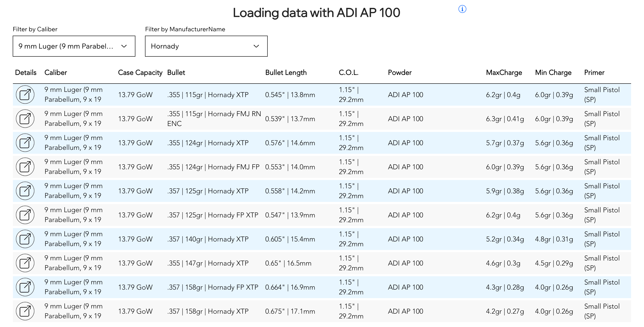Select '.355 | 124gr | Hornady XTP' bullet cell
644x327 pixels.
208,143
